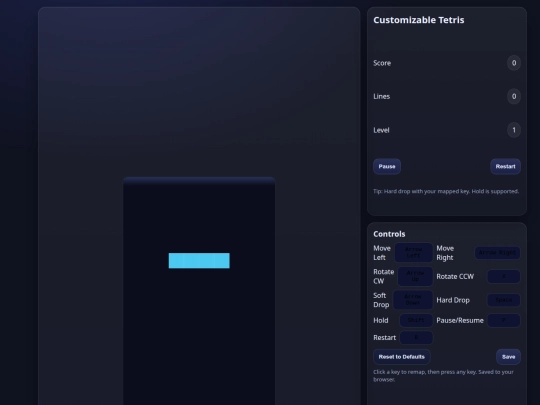Click the "Click a key to remap" hint
Image resolution: width=540 pixels, height=405 pixels.
[x=443, y=375]
